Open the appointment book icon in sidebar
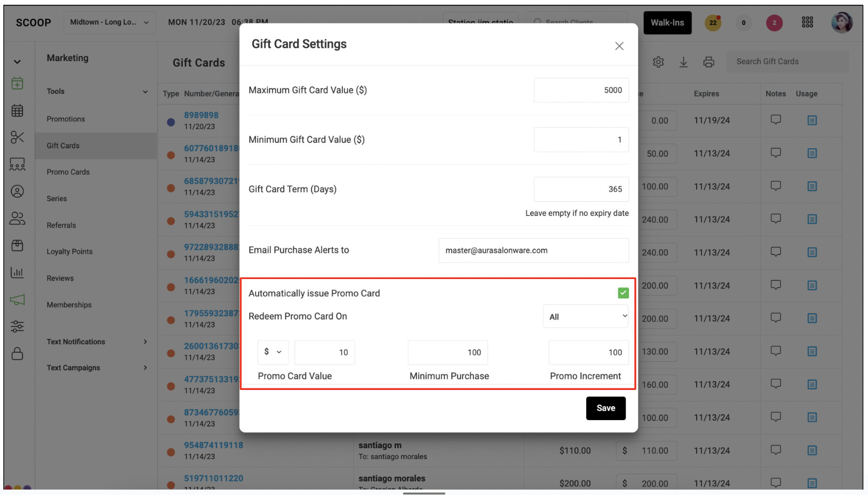This screenshot has height=495, width=868. pyautogui.click(x=17, y=83)
